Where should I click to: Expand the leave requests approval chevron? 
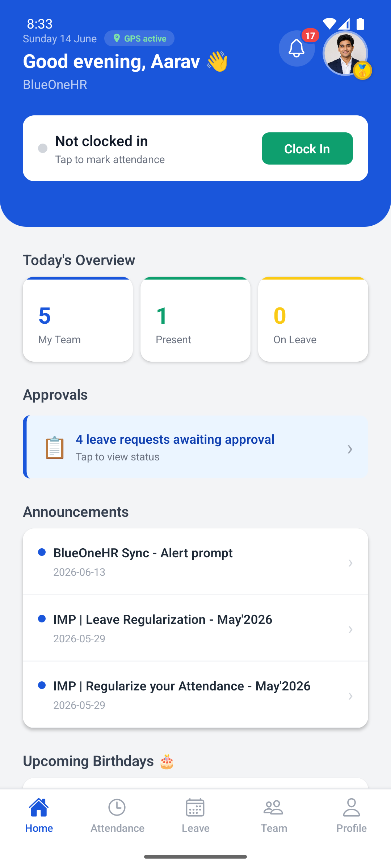coord(350,449)
